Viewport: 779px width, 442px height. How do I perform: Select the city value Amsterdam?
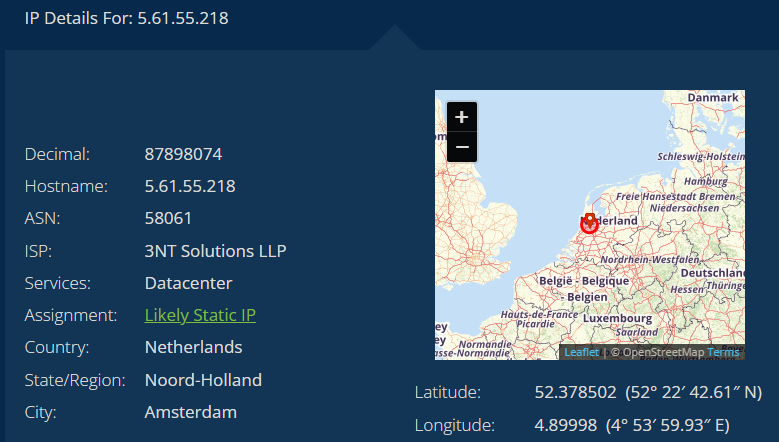click(x=190, y=412)
